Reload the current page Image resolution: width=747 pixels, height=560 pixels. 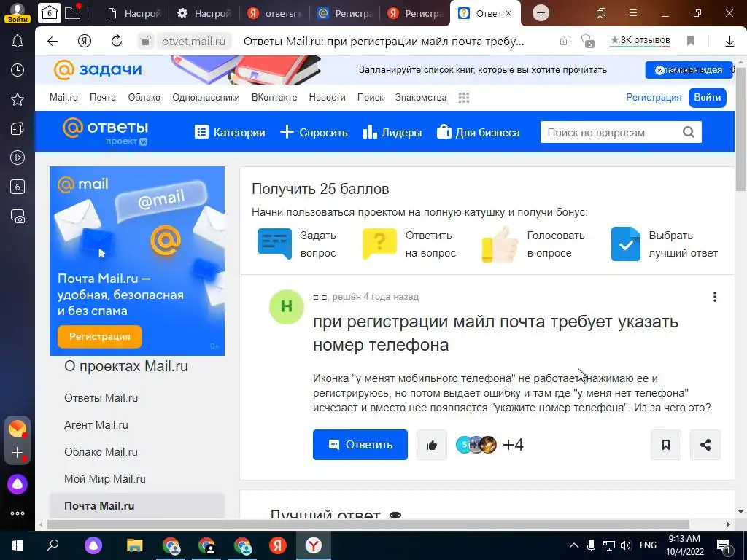pos(116,42)
